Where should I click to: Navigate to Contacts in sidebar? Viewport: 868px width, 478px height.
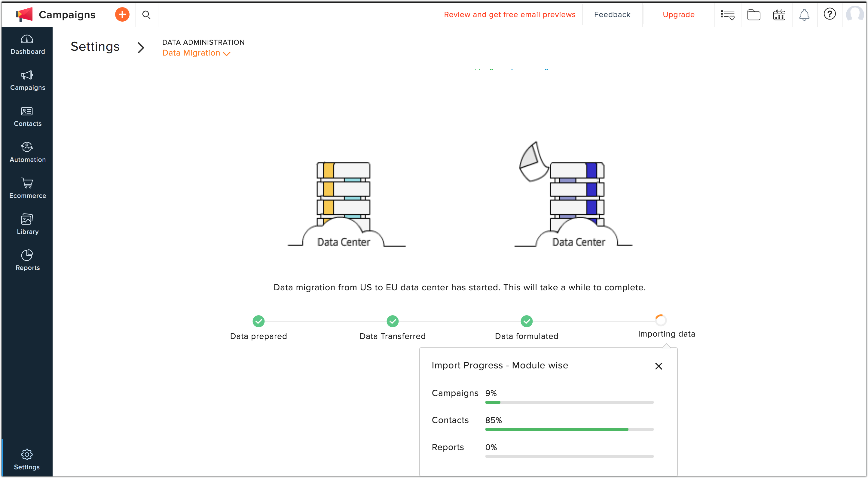(x=27, y=116)
